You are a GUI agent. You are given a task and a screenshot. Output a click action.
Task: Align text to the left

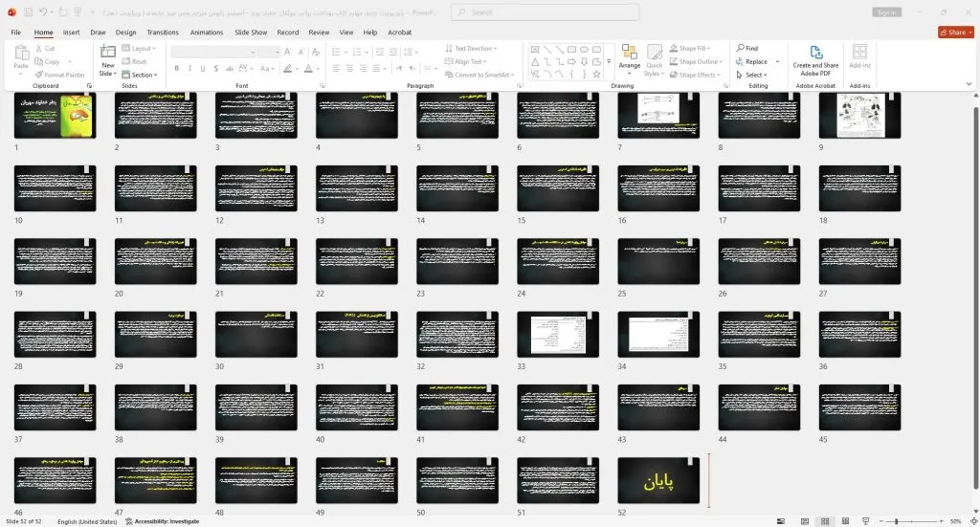pyautogui.click(x=336, y=68)
